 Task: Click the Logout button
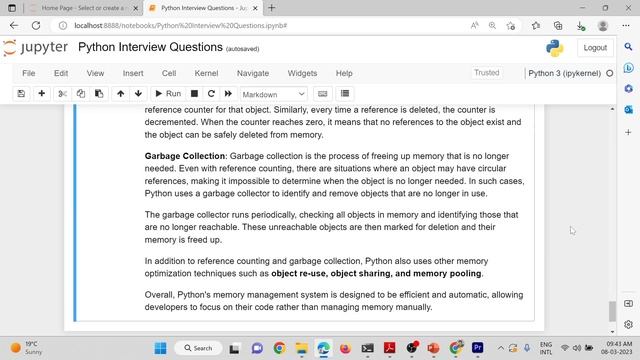click(x=595, y=48)
